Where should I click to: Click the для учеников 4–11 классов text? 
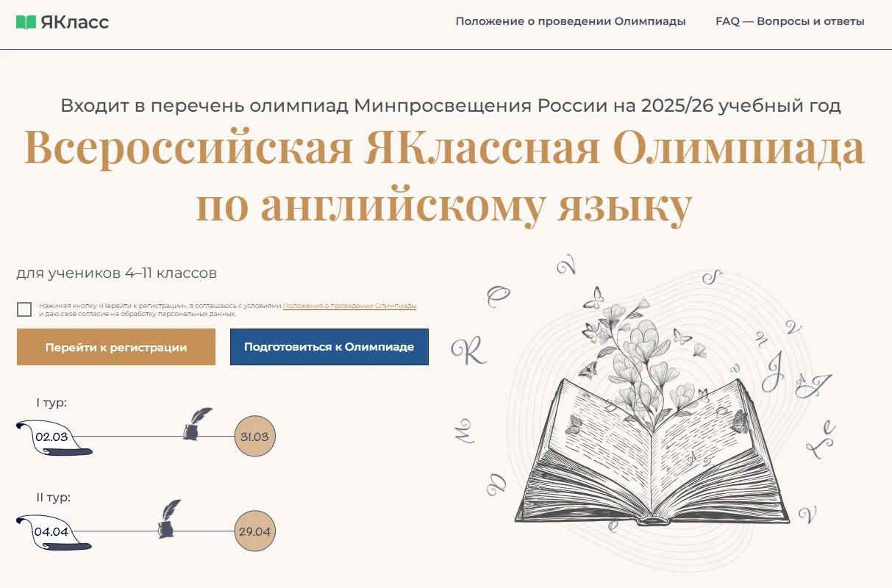(x=117, y=273)
